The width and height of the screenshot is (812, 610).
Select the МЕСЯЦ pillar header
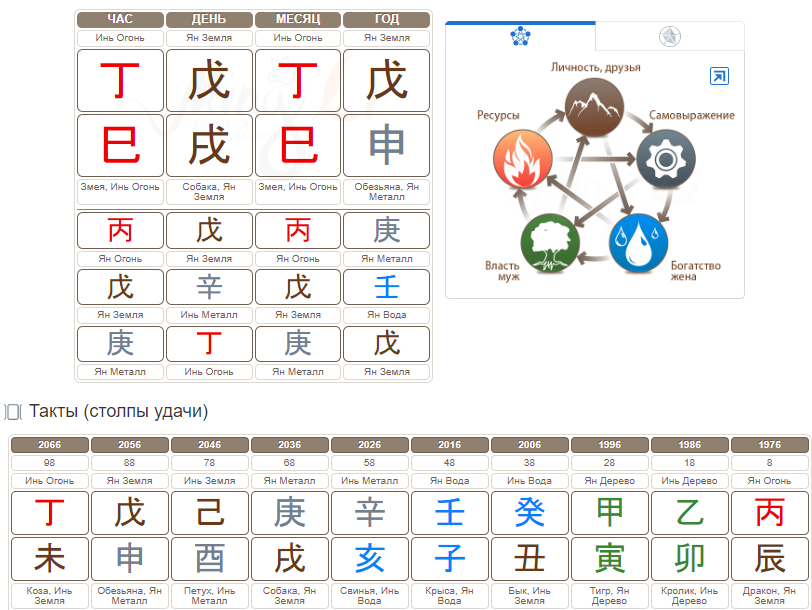click(x=297, y=19)
